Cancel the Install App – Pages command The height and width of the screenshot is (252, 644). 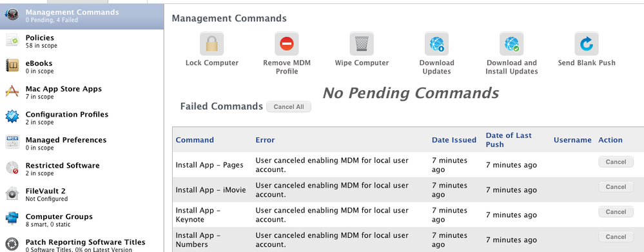[616, 162]
